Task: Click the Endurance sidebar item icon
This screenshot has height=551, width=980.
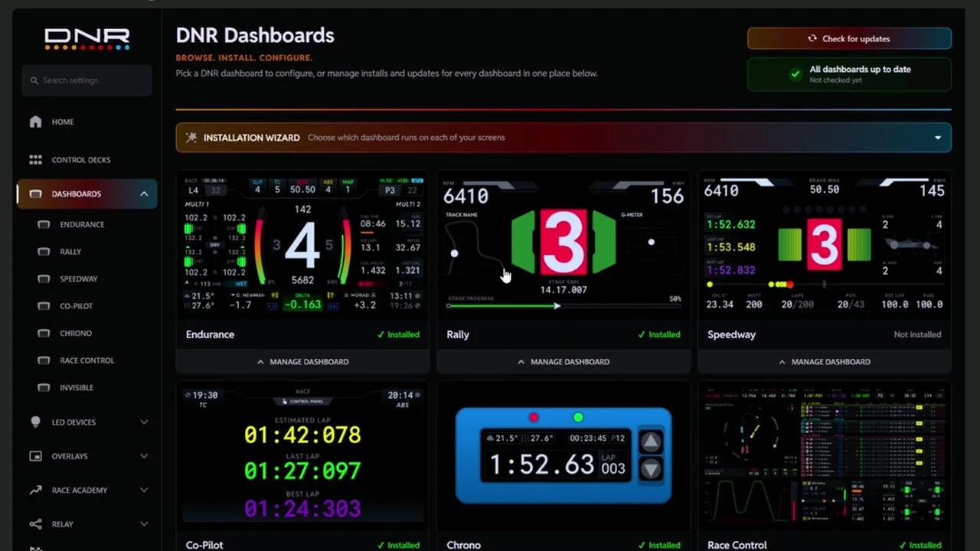Action: [x=44, y=224]
